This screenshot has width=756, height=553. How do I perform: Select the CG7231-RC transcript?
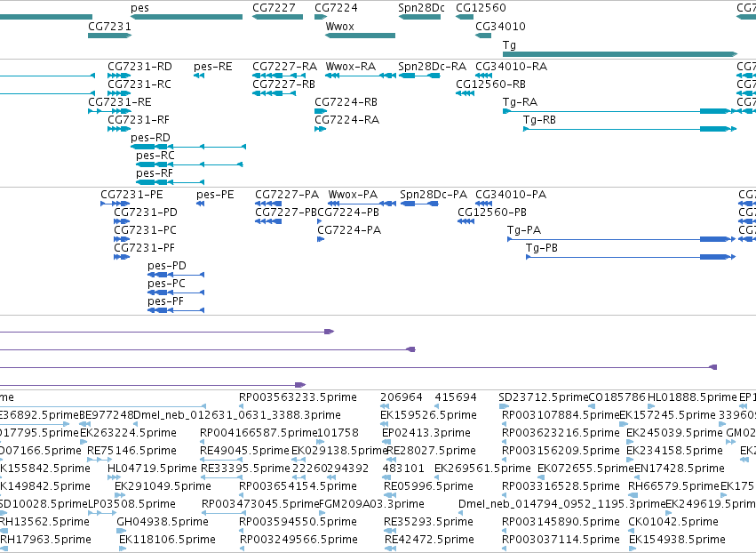[139, 84]
